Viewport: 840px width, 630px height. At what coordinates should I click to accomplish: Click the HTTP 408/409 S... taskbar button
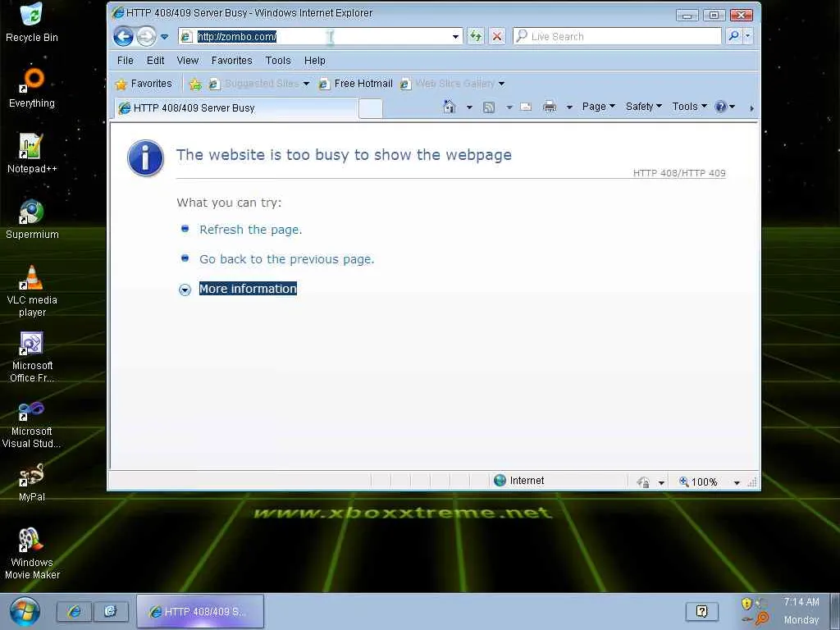[200, 611]
